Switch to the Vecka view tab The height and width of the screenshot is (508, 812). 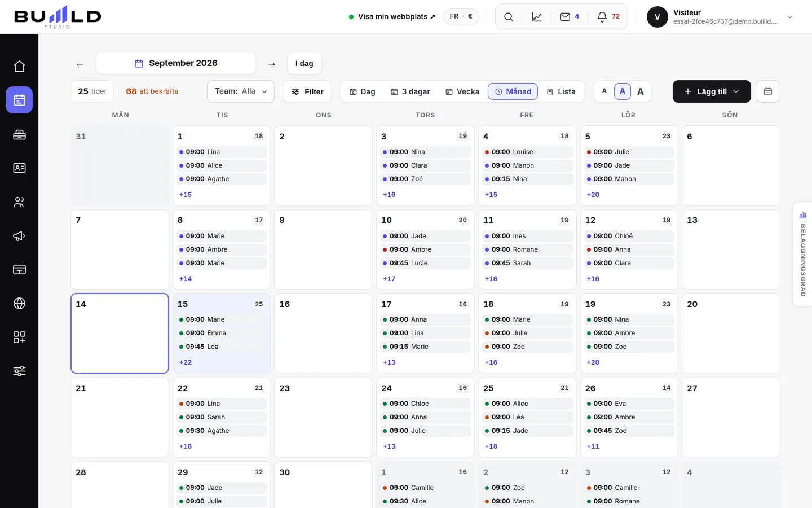462,91
